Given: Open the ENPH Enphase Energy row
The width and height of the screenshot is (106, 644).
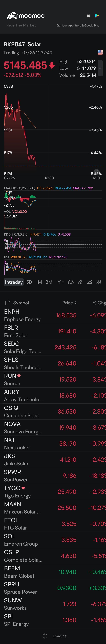Looking at the screenshot, I should tap(38, 315).
